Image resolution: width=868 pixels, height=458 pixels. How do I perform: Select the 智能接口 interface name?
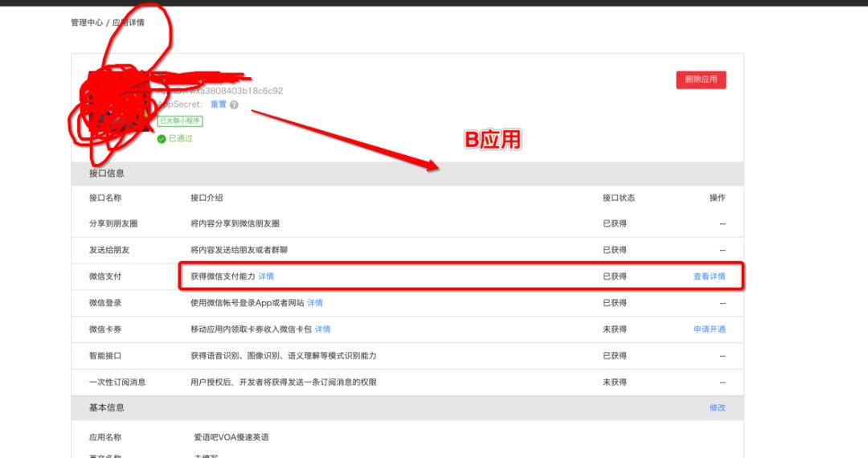(105, 356)
